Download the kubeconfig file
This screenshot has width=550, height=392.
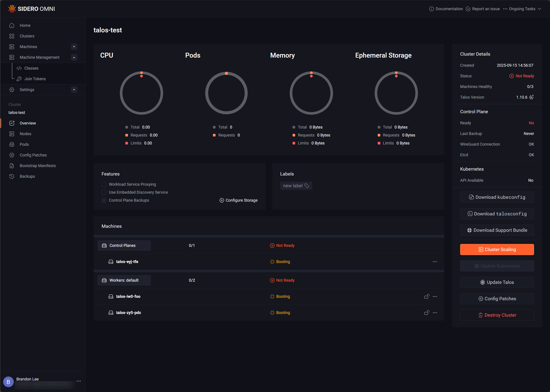click(497, 197)
